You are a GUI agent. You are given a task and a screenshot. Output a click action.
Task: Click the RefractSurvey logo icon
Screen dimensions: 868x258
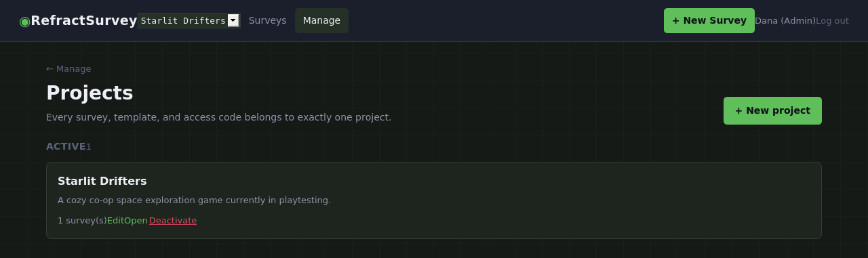tap(24, 21)
